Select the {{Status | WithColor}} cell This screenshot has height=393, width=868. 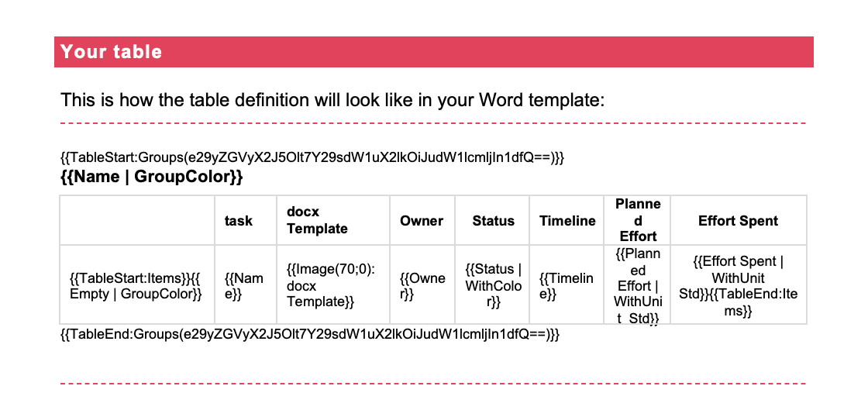pyautogui.click(x=493, y=285)
